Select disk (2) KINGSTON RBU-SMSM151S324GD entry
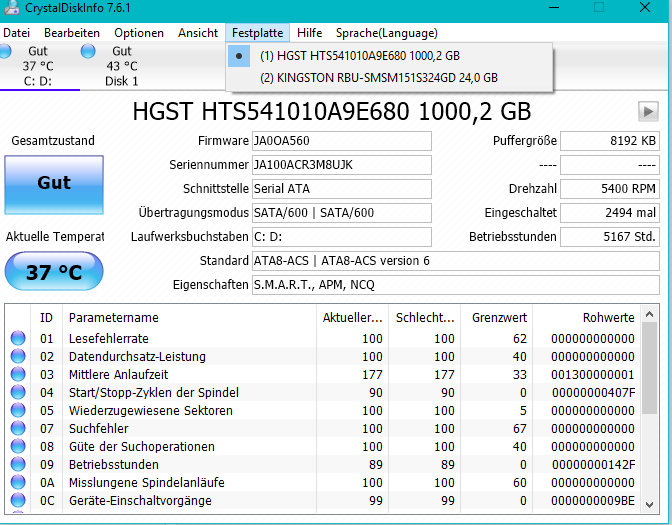The height and width of the screenshot is (525, 672). point(389,78)
